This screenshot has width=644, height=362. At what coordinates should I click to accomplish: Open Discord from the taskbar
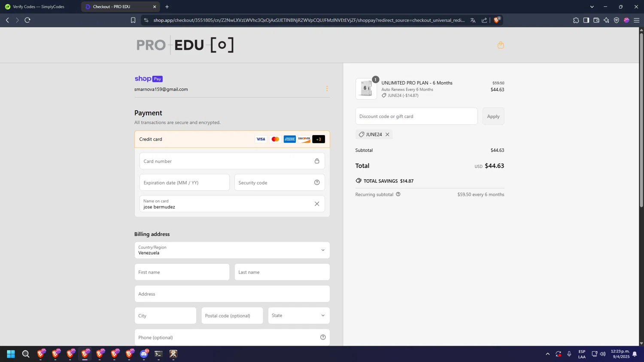pos(144,354)
